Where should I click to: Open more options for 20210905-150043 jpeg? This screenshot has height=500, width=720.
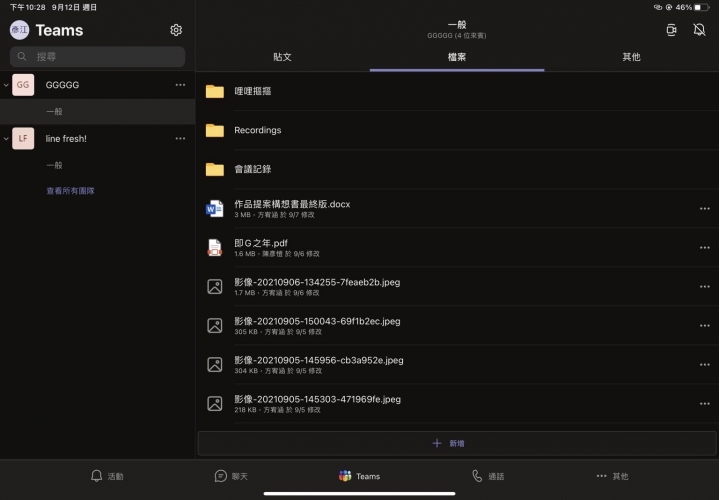tap(705, 326)
